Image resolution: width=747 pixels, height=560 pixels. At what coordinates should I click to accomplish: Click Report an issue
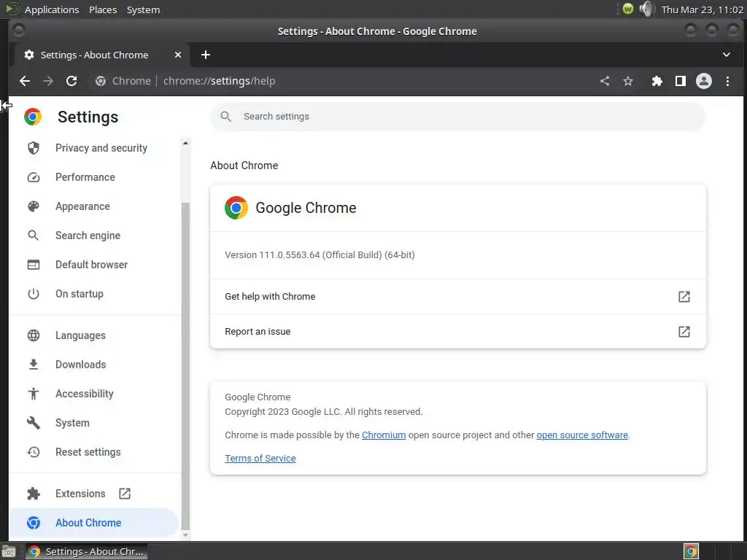(458, 332)
